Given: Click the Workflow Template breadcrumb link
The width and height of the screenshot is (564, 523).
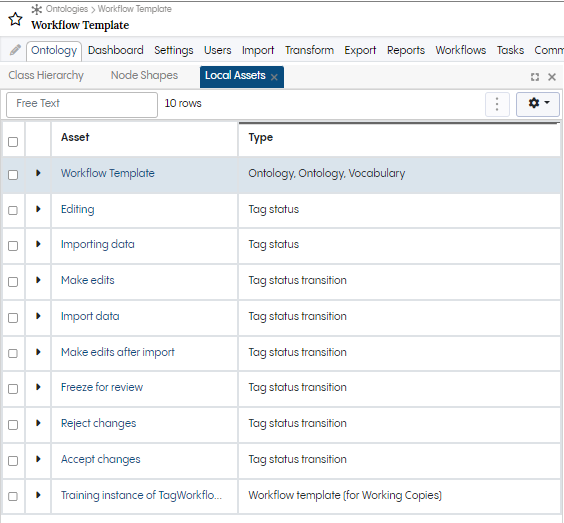Looking at the screenshot, I should point(135,9).
